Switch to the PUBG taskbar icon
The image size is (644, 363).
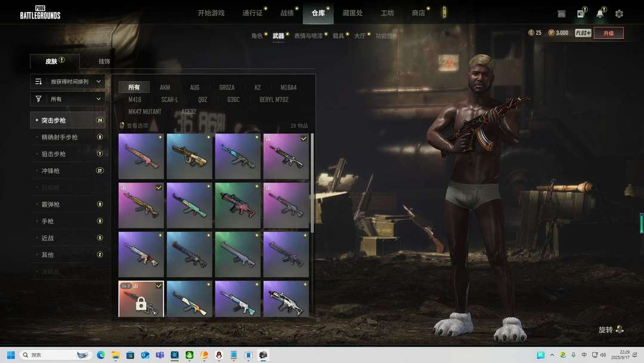point(264,355)
